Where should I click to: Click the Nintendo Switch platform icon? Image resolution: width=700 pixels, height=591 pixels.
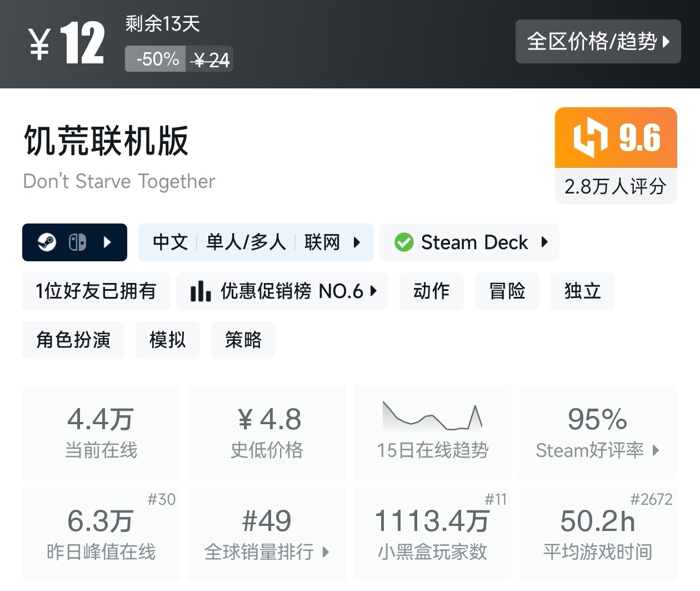[x=77, y=242]
